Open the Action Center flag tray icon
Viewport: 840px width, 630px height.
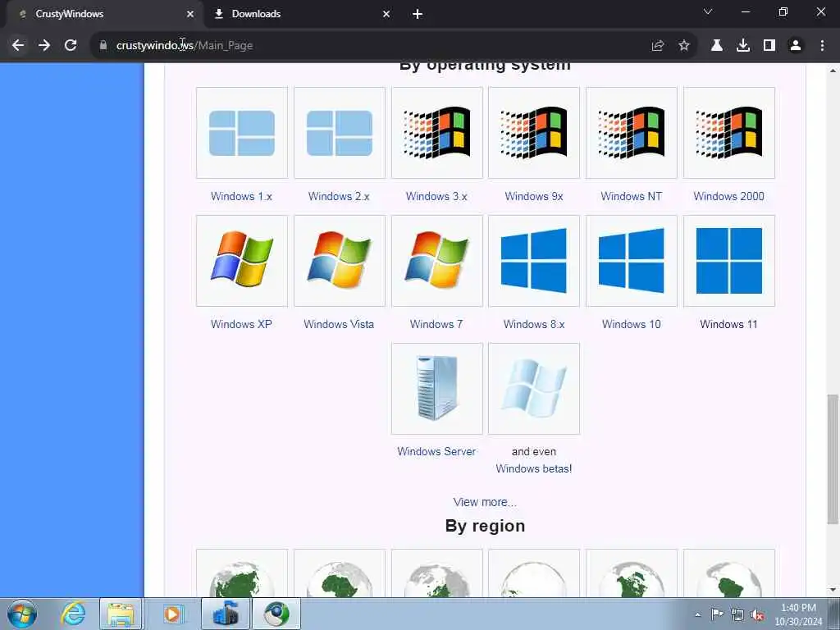pyautogui.click(x=717, y=614)
